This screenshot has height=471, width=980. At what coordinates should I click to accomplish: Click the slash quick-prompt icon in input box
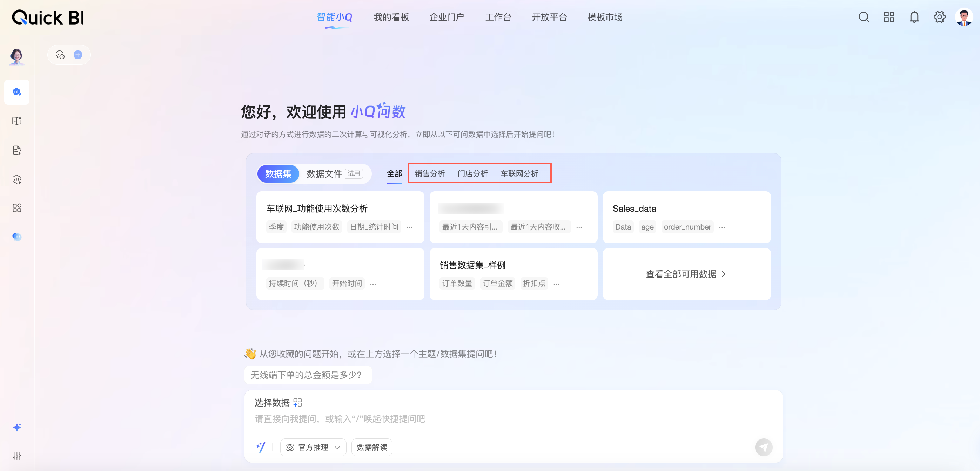pos(261,447)
